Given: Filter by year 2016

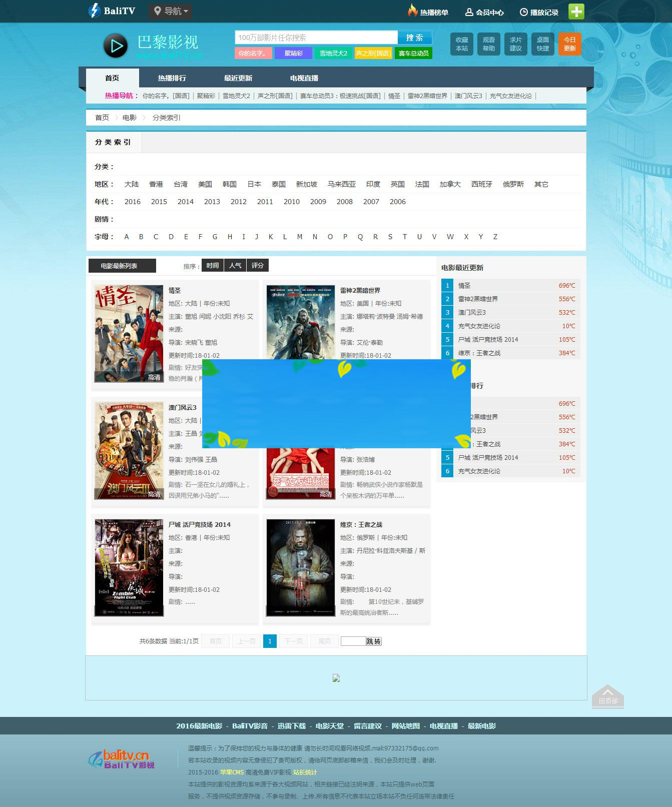Looking at the screenshot, I should [x=133, y=202].
